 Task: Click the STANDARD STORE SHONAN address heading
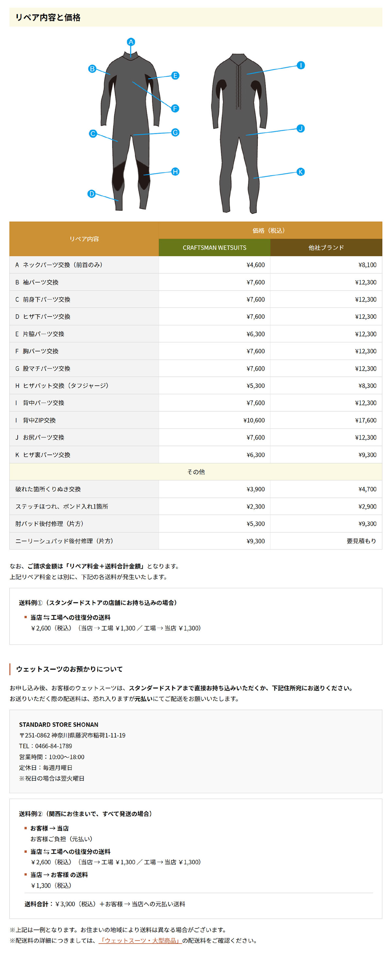(58, 724)
